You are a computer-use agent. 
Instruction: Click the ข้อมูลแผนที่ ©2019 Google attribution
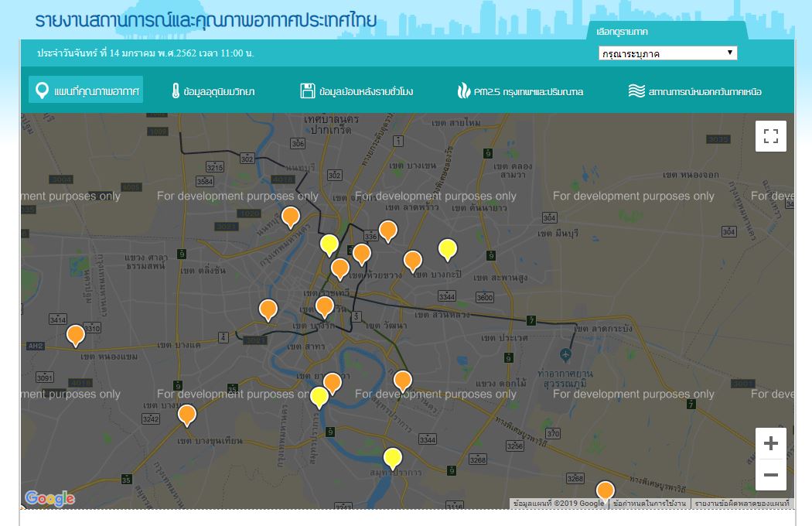(558, 504)
